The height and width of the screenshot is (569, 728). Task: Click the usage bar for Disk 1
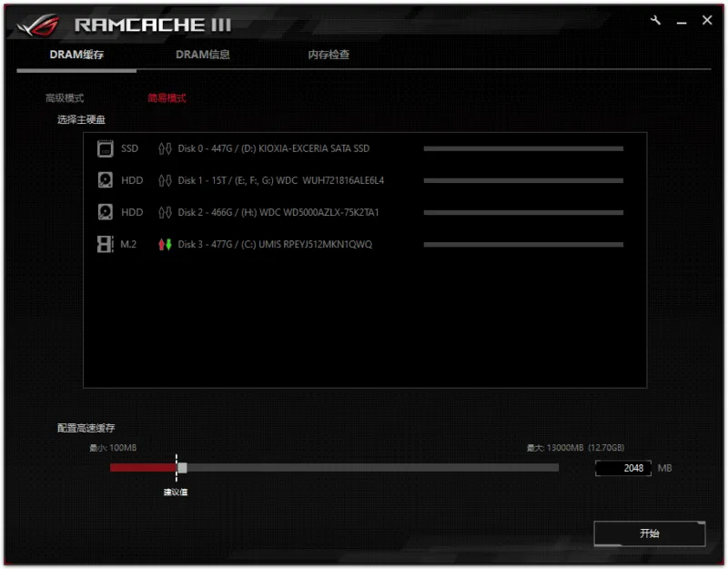[x=523, y=180]
